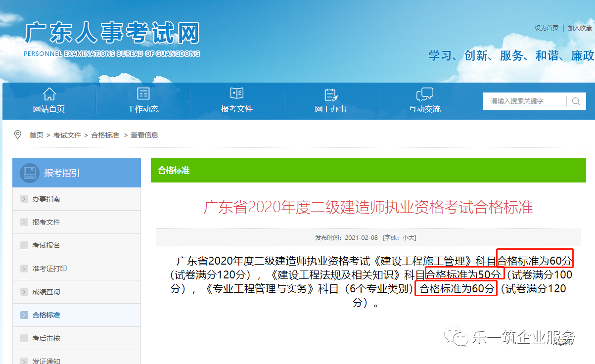Select 考后审核 in the sidebar
The width and height of the screenshot is (595, 364).
pyautogui.click(x=46, y=338)
